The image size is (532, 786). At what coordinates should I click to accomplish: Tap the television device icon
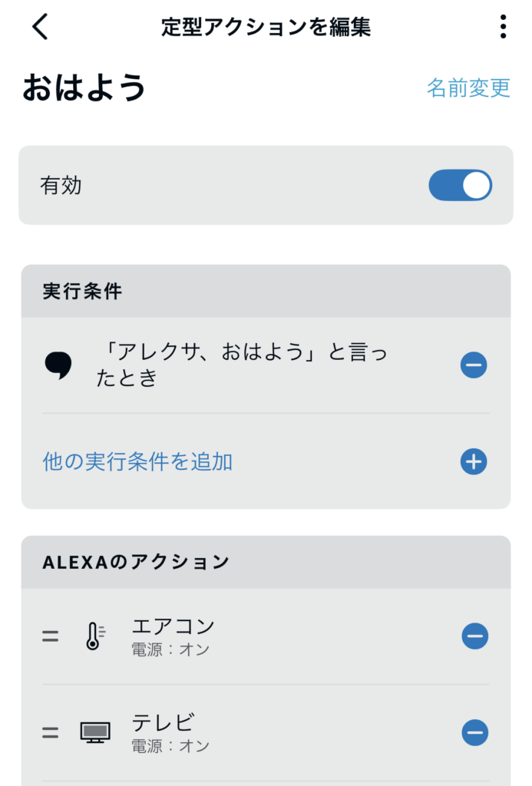(95, 733)
